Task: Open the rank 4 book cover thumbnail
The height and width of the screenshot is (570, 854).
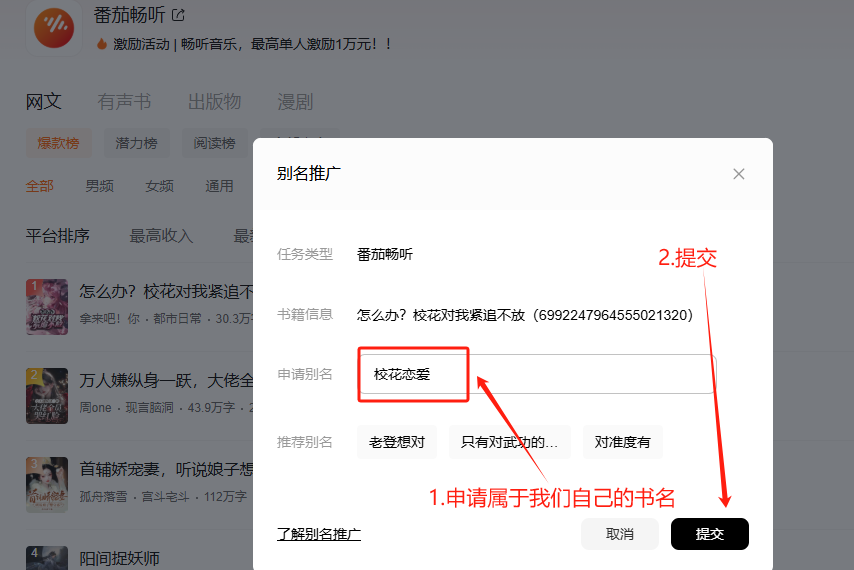Action: tap(47, 558)
